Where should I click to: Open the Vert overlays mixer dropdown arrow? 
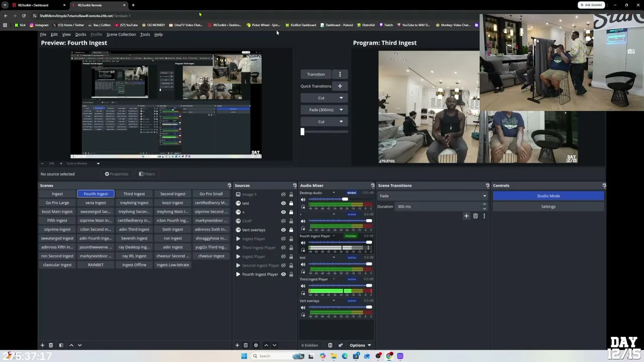coord(334,301)
